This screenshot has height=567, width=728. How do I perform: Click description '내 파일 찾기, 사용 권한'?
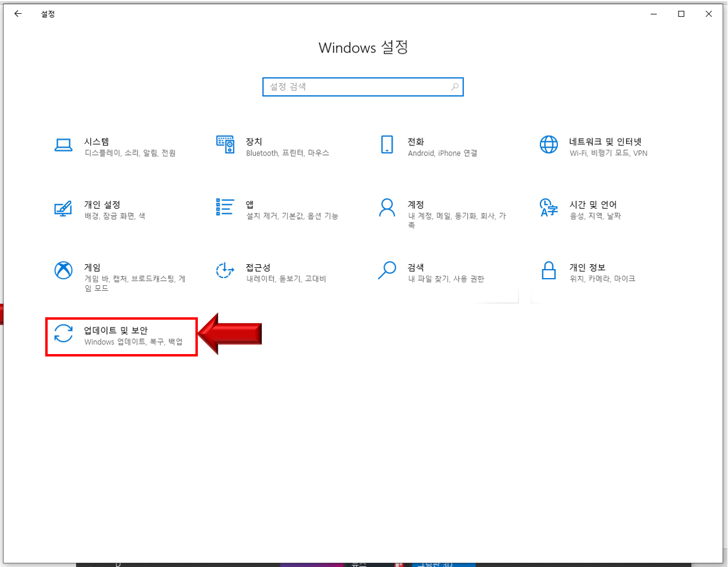tap(446, 279)
